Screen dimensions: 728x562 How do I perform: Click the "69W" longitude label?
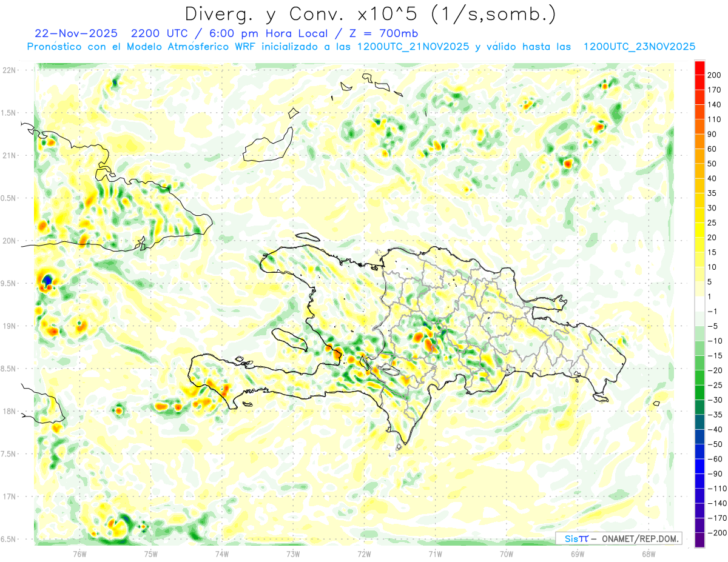click(577, 553)
